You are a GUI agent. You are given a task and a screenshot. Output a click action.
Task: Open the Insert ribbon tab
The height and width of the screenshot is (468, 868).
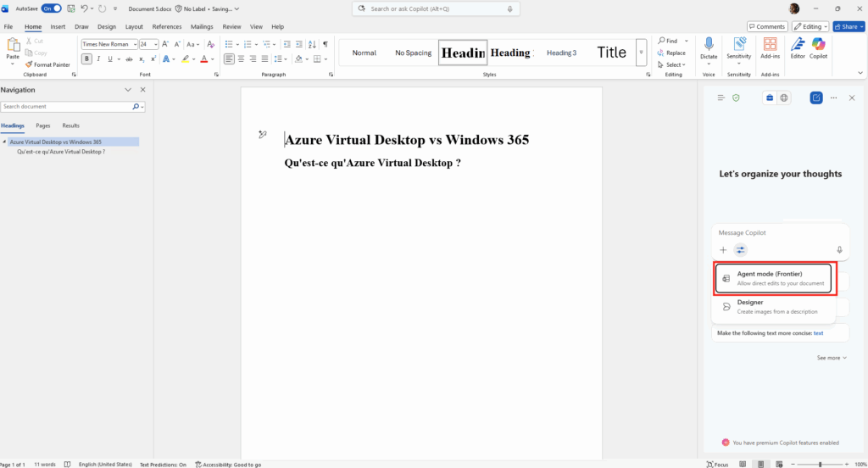tap(58, 26)
